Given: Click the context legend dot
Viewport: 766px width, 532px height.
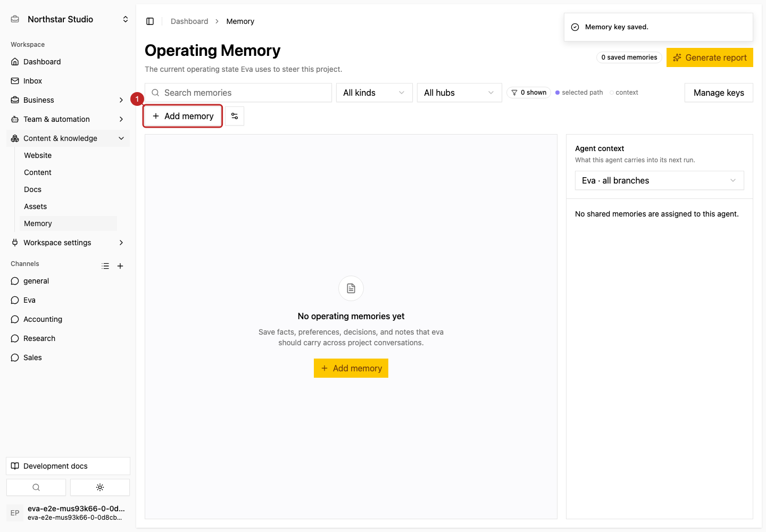Looking at the screenshot, I should (x=611, y=93).
